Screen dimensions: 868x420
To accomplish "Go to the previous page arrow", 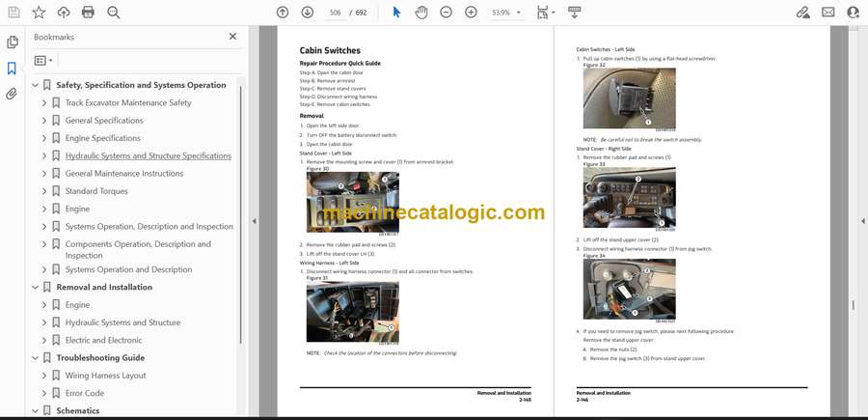I will point(283,13).
